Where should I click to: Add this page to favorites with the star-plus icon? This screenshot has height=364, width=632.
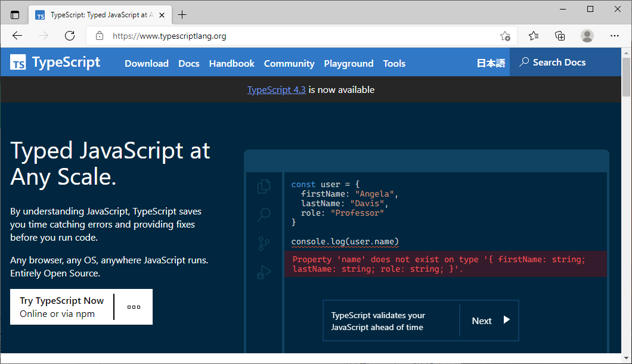pyautogui.click(x=505, y=36)
